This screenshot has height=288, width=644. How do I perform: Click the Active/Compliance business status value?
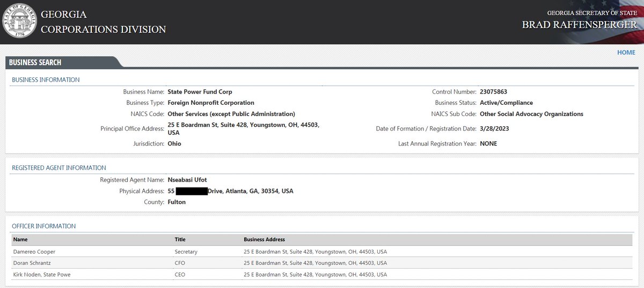(506, 103)
